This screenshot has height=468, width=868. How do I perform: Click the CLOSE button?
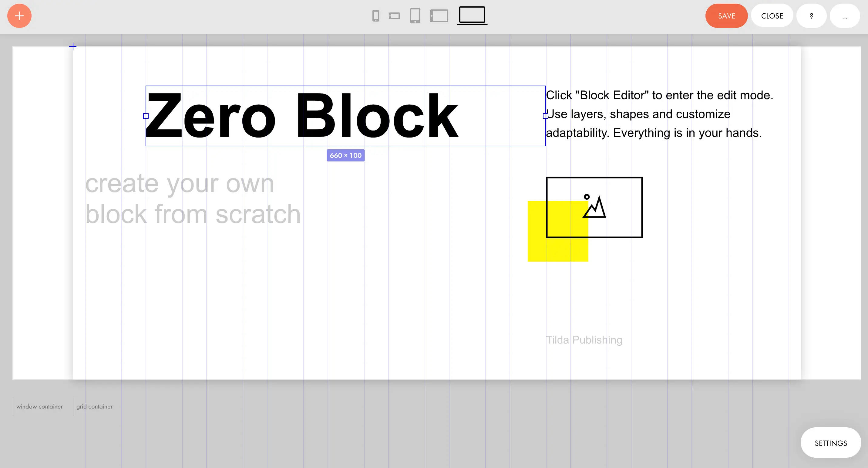click(772, 15)
